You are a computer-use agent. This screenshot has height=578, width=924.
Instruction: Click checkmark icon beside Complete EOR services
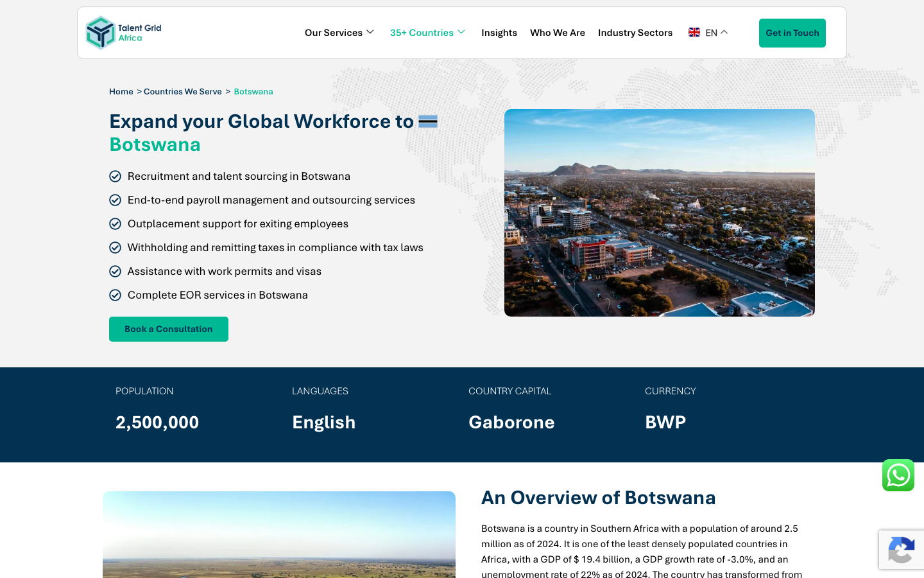(x=116, y=295)
